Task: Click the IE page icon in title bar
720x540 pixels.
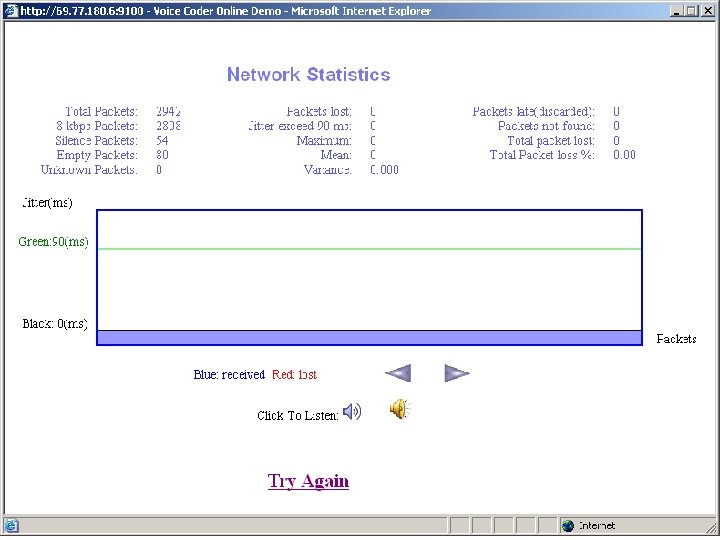Action: 11,11
